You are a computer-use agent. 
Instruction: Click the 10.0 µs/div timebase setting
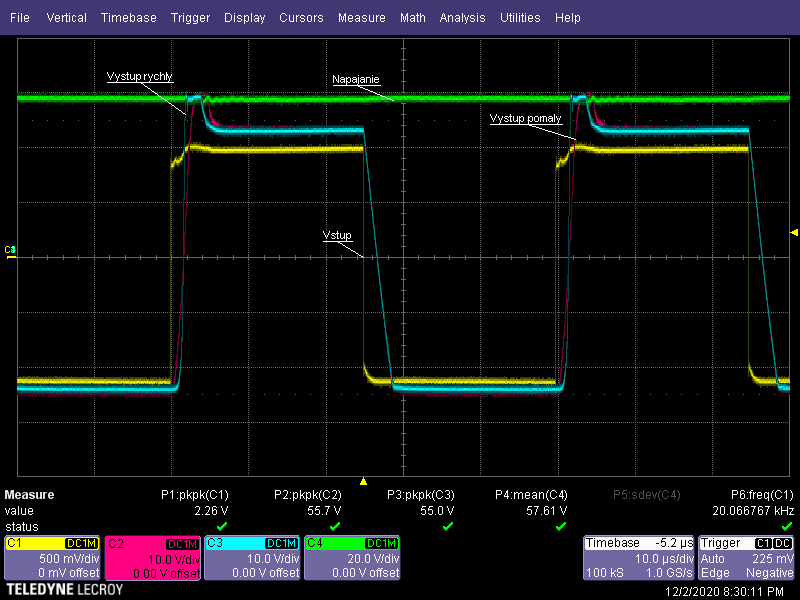[664, 559]
